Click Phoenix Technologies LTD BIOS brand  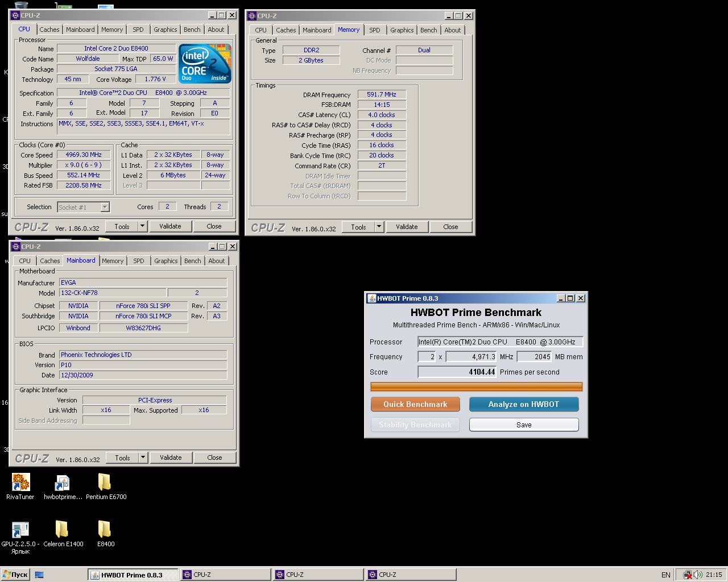pyautogui.click(x=143, y=355)
